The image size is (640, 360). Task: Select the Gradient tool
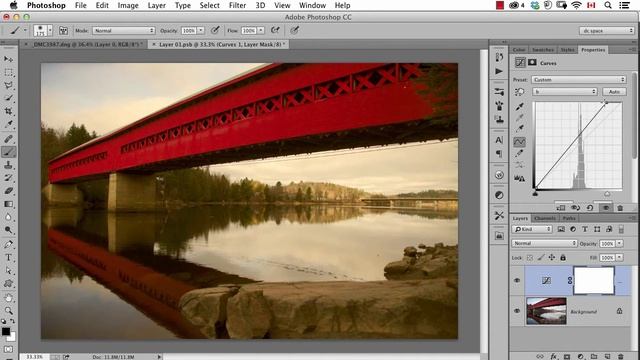pos(8,204)
